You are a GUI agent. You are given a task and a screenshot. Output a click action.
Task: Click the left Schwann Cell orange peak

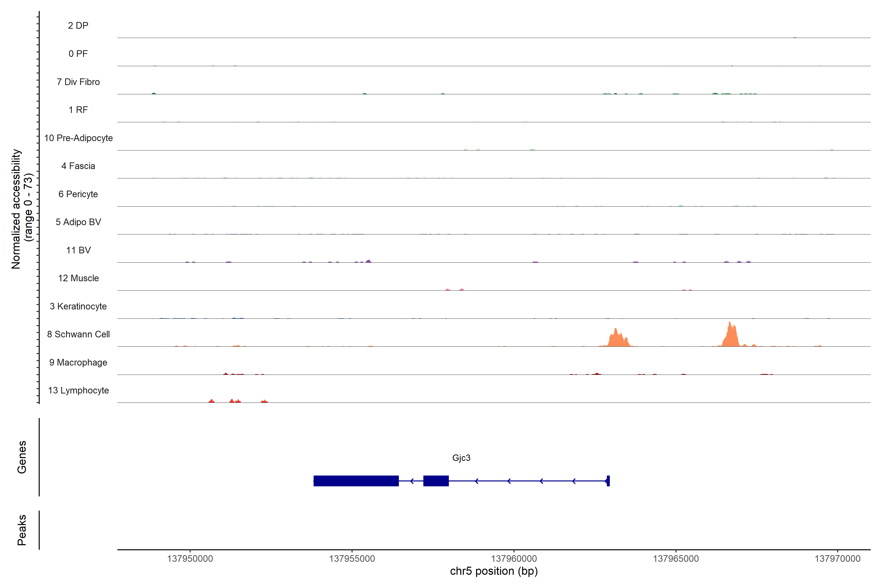pyautogui.click(x=617, y=339)
